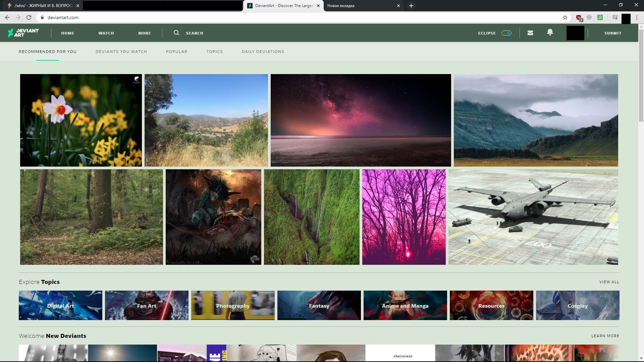This screenshot has width=644, height=362.
Task: Open the Photography topic tile
Action: (233, 305)
